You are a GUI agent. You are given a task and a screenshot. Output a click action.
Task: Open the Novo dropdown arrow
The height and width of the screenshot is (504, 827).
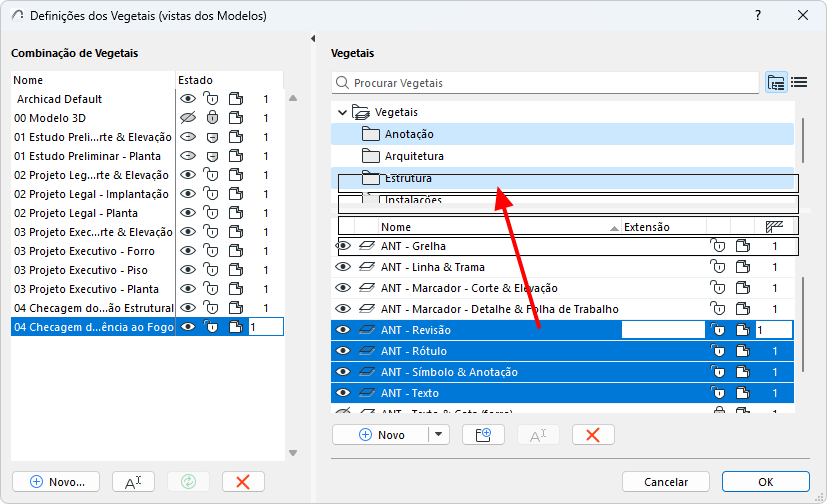click(439, 435)
